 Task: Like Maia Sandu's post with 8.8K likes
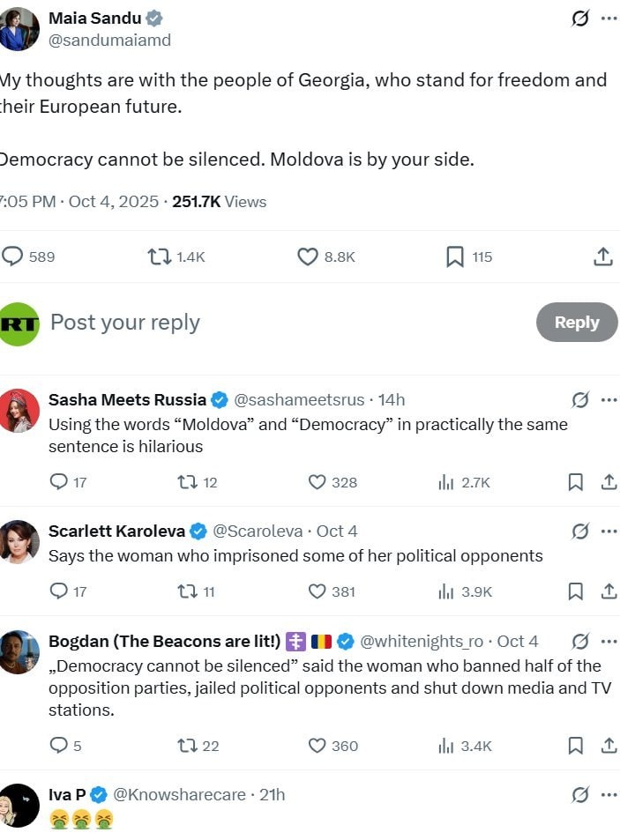tap(308, 256)
